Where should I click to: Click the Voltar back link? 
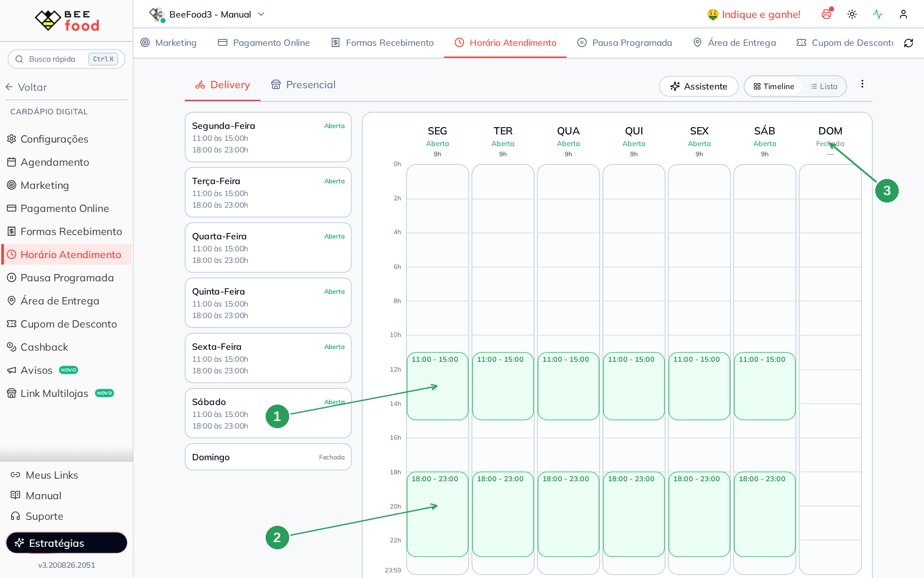(x=27, y=87)
